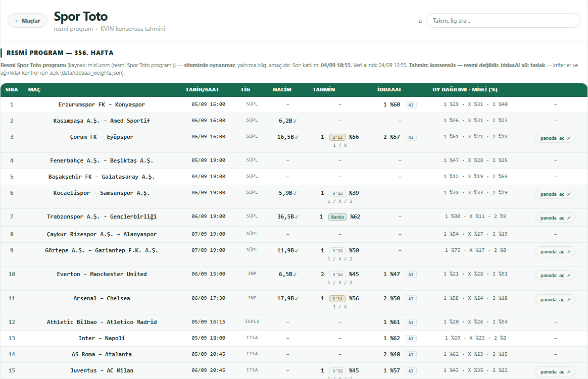The width and height of the screenshot is (588, 379).
Task: Click OY DAĞILIMI - MİSLİ (%) column header
Action: 465,89
